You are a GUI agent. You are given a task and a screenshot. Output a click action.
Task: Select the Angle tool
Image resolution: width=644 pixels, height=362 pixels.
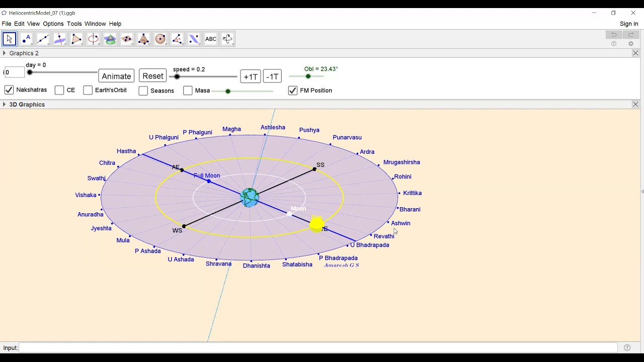point(177,39)
